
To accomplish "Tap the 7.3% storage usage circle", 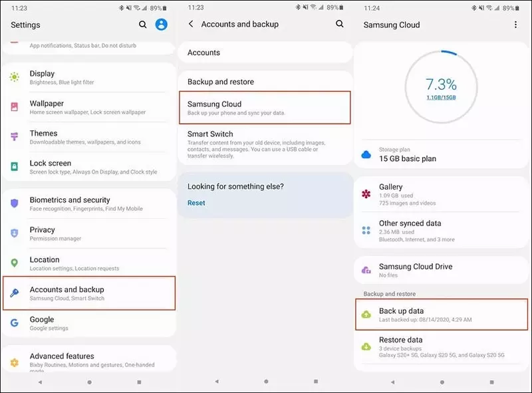I will tap(441, 87).
